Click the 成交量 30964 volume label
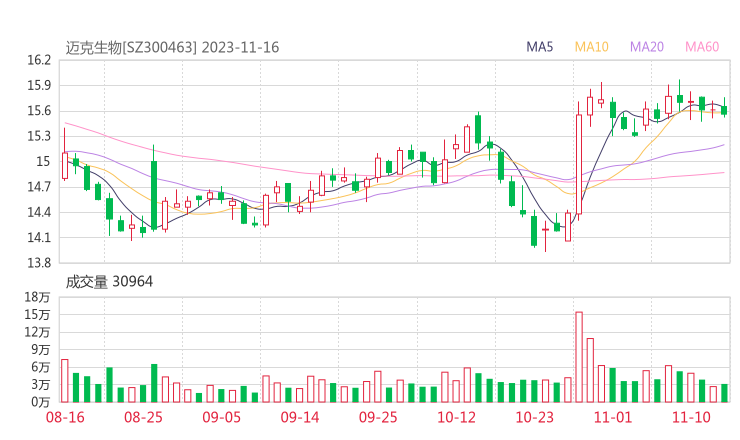The width and height of the screenshot is (740, 440). tap(109, 282)
